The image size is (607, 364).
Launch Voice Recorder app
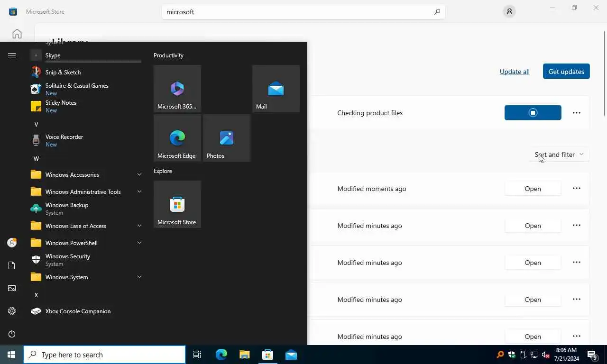85,140
